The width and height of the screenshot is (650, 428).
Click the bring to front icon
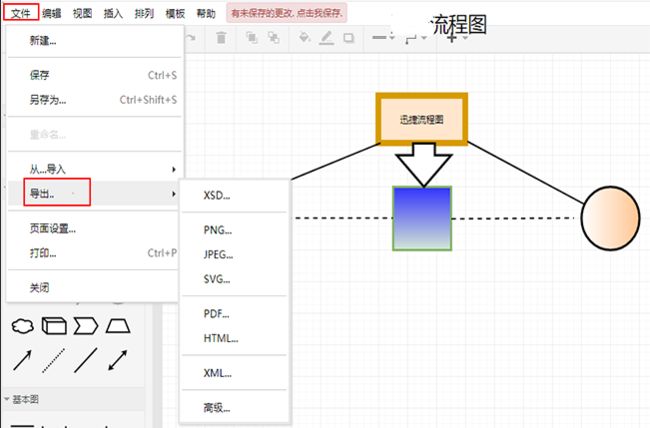tap(251, 38)
